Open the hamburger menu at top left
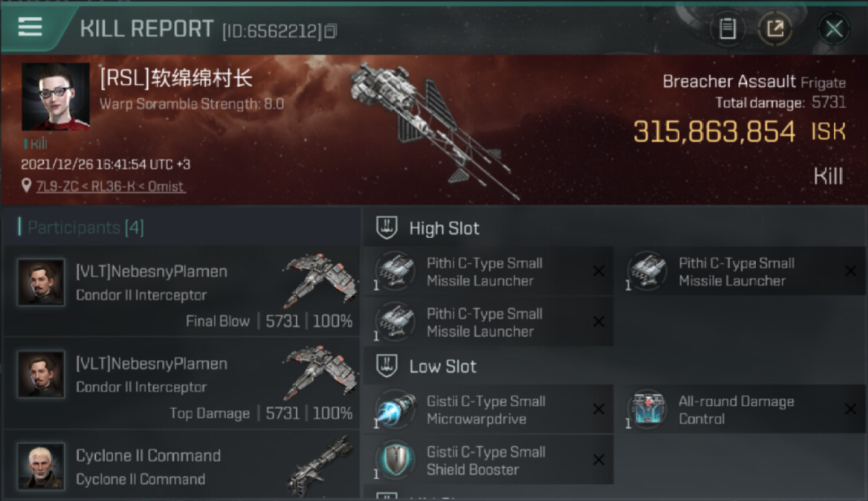 (x=30, y=27)
